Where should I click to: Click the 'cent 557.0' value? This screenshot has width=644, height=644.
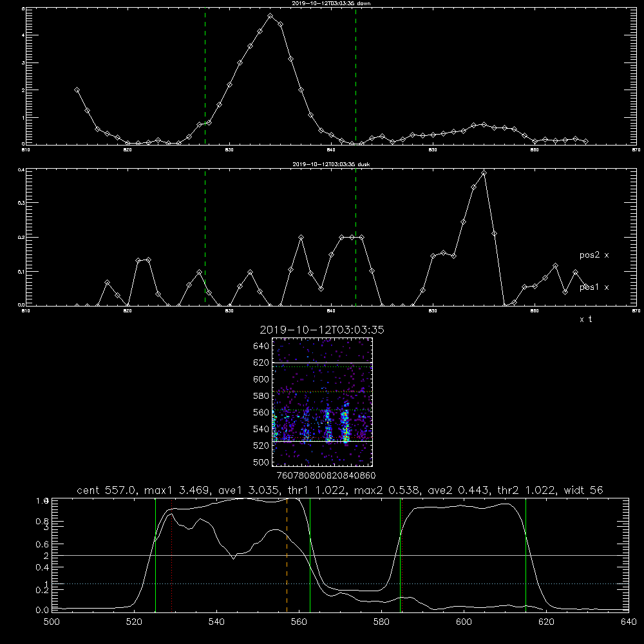point(107,490)
